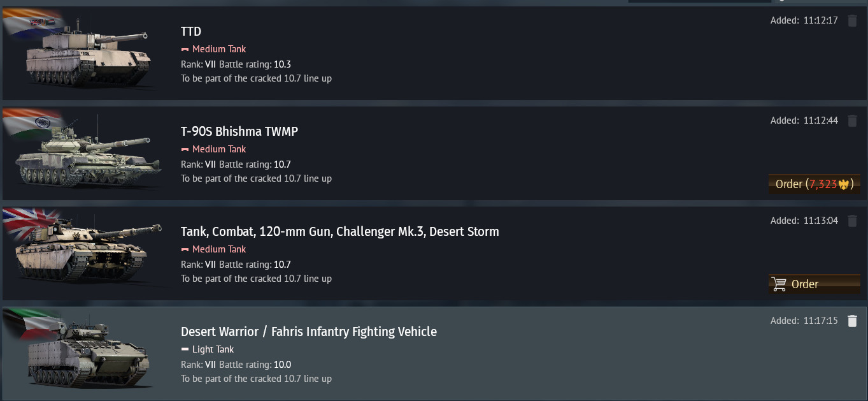Image resolution: width=868 pixels, height=401 pixels.
Task: Click trash icon for T-90S Bhishma TWMP
Action: click(852, 120)
